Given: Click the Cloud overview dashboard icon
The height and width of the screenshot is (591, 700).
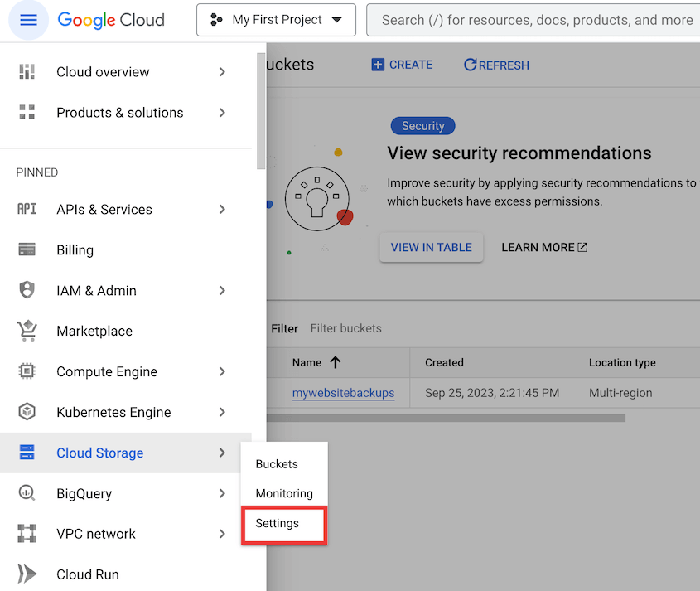Looking at the screenshot, I should point(27,71).
